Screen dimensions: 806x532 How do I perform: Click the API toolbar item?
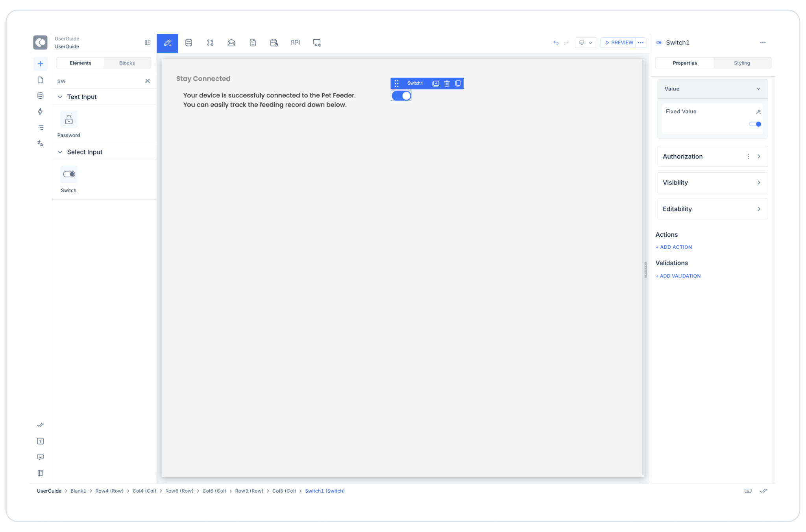(295, 42)
